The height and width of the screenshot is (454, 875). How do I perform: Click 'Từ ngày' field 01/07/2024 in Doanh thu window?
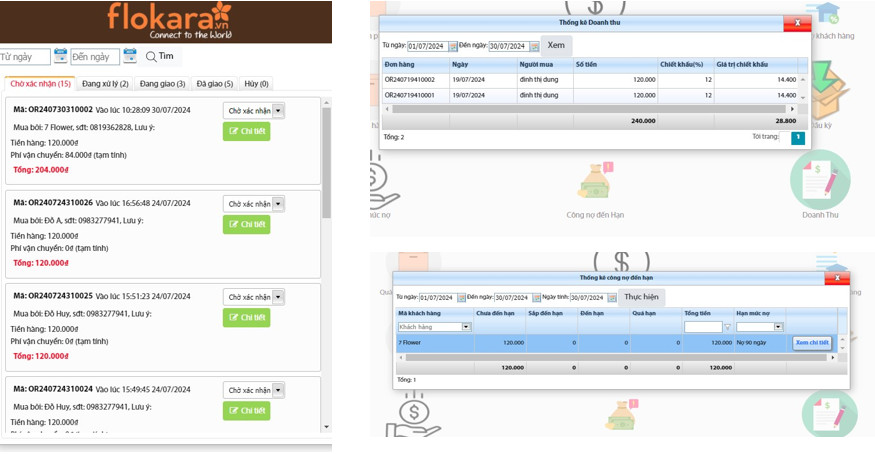428,46
